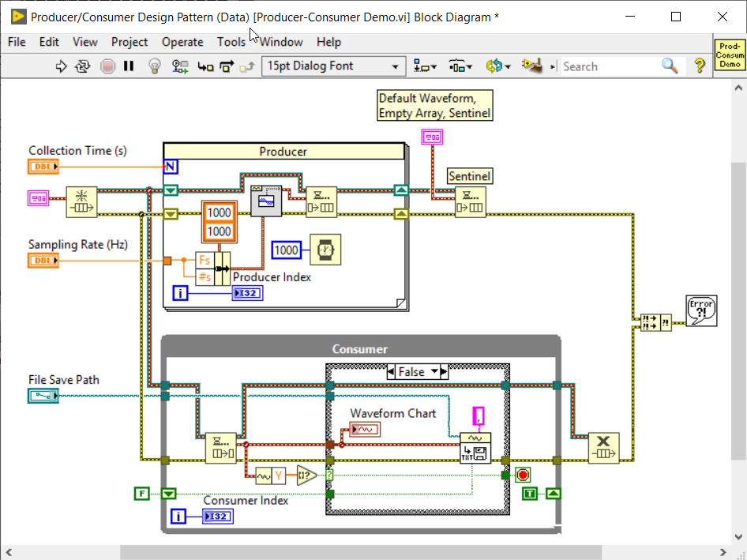Image resolution: width=747 pixels, height=560 pixels.
Task: Toggle the False boolean constant near Consumer Index
Action: click(142, 493)
